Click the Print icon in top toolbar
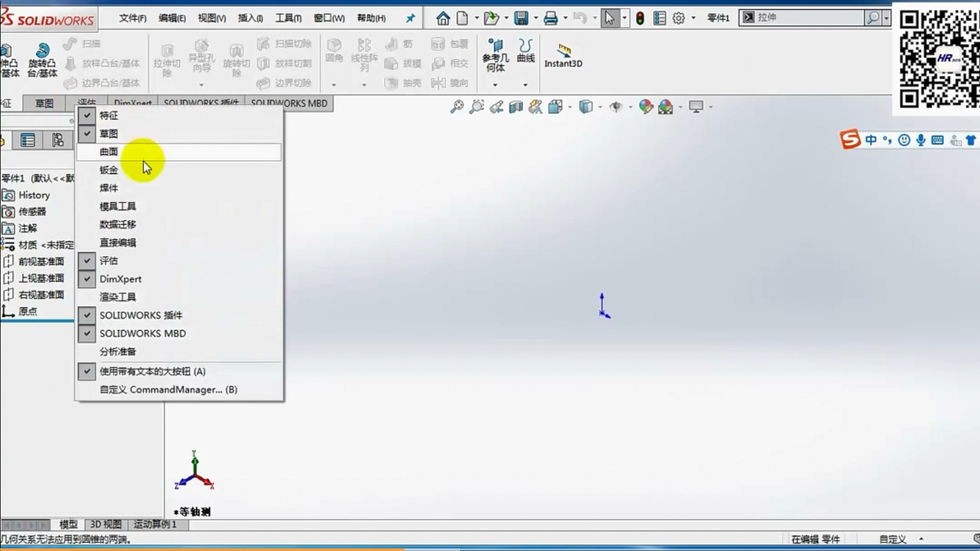The image size is (980, 551). click(x=551, y=18)
